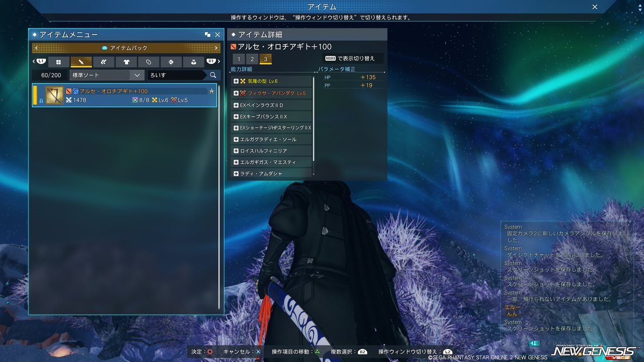Viewport: 644px width, 362px height.
Task: Click the window-switch icon in アイテムメニュー title
Action: pyautogui.click(x=208, y=34)
